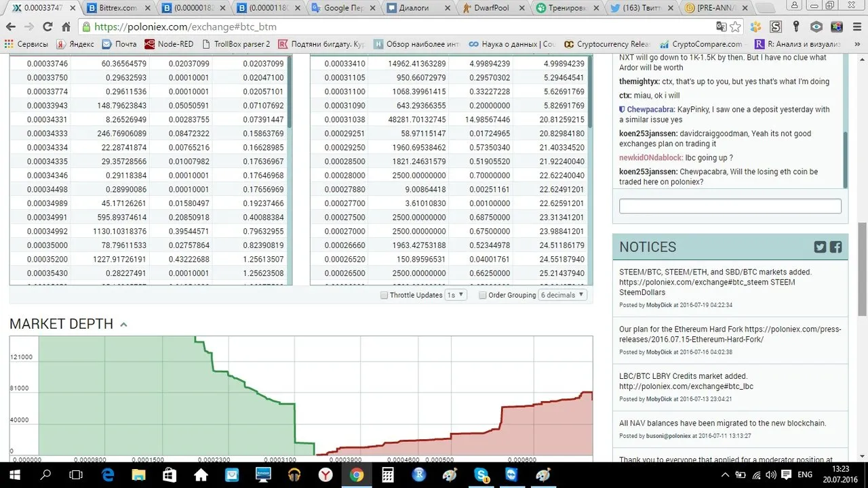
Task: Open the S extension icon
Action: click(x=776, y=27)
